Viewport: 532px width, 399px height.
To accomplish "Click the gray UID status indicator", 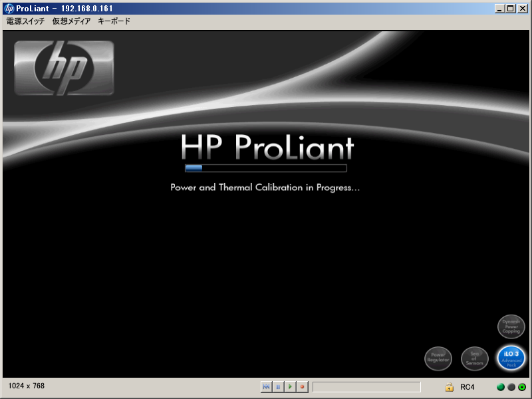I will pos(511,387).
